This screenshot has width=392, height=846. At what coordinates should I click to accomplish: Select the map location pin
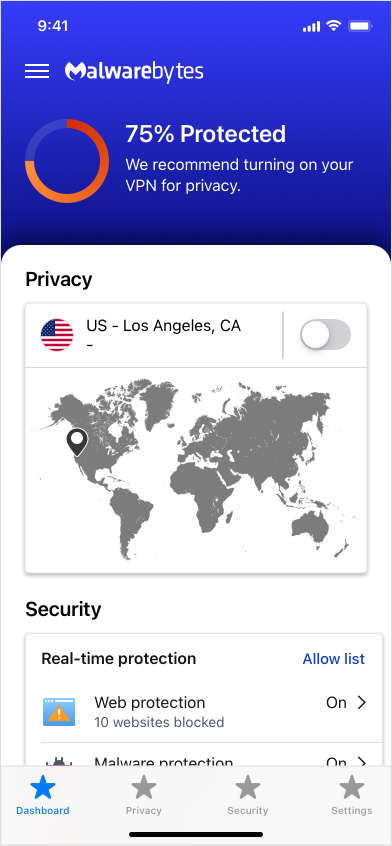(77, 442)
